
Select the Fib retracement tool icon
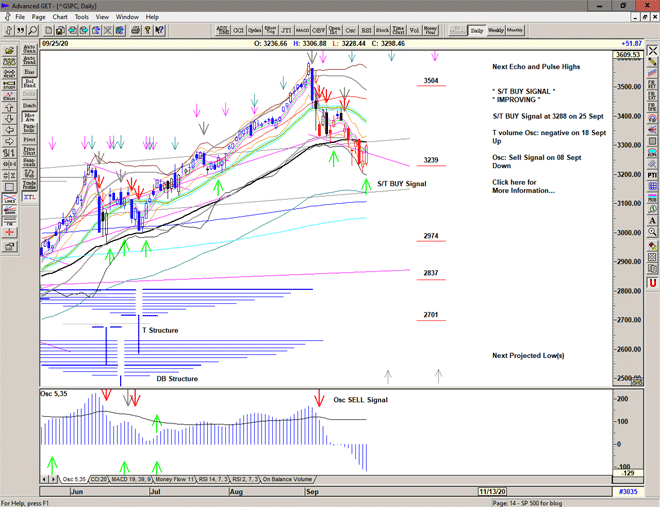[x=9, y=221]
